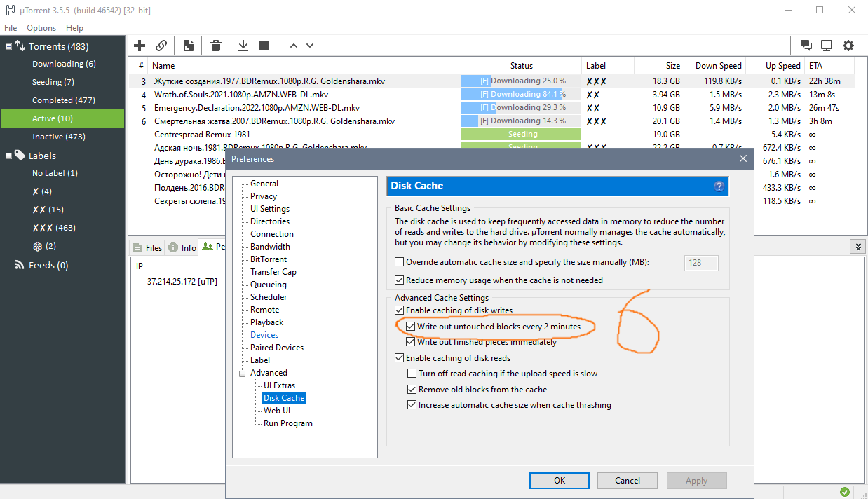Open the Options menu
Screen dimensions: 868x499
41,28
